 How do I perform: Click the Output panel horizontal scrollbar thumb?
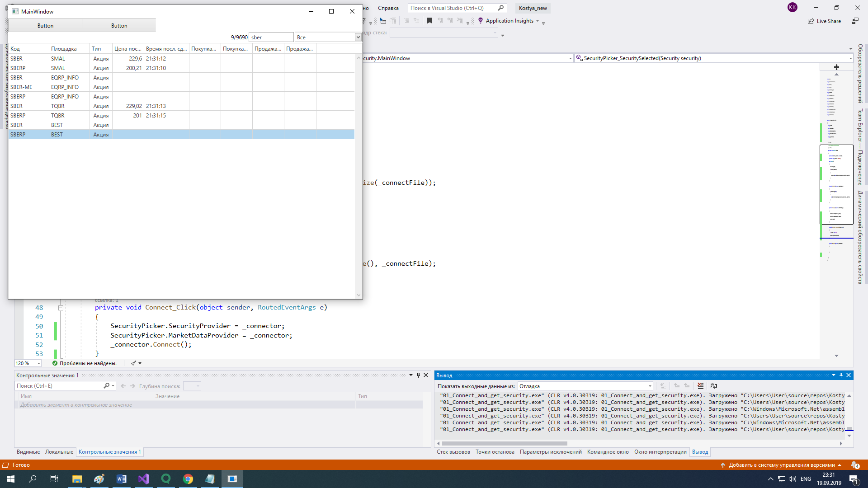505,444
